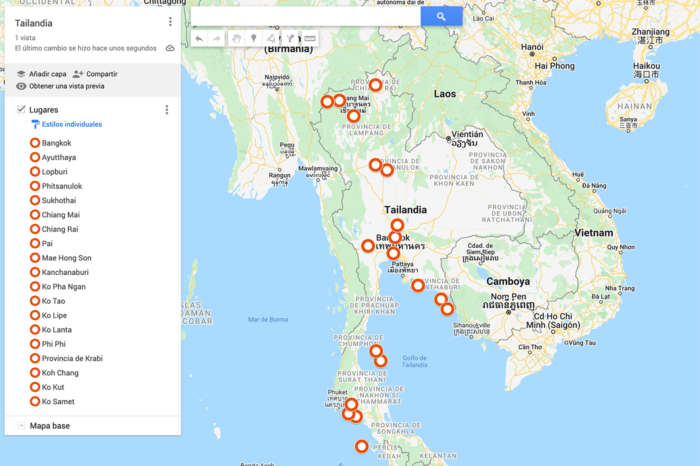700x466 pixels.
Task: Click Añadir capa
Action: click(42, 74)
